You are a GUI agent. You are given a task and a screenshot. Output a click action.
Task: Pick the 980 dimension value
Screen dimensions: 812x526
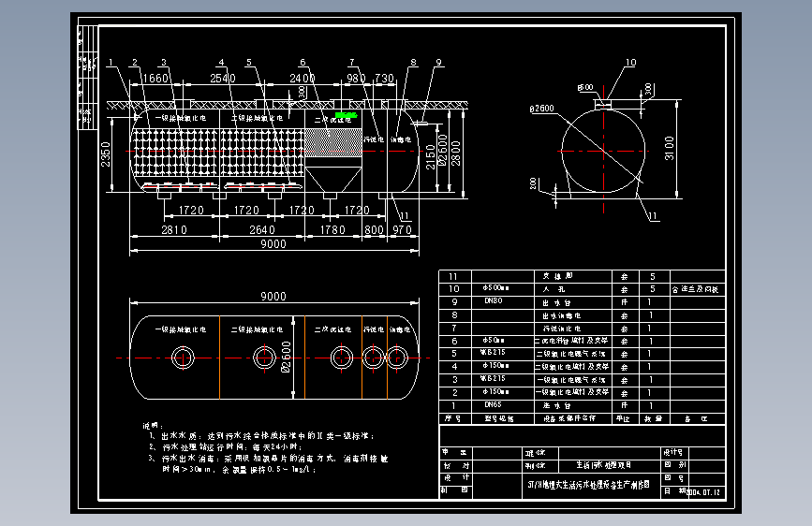[356, 79]
